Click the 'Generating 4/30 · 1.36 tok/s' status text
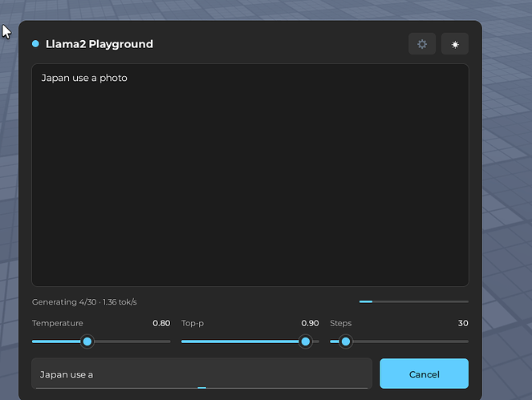Screen dimensions: 532x400 click(84, 301)
